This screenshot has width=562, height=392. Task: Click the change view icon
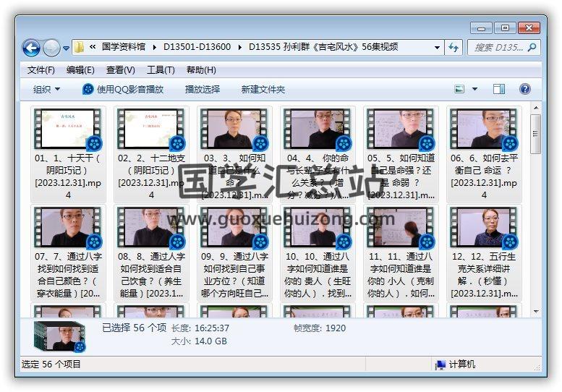tap(459, 89)
